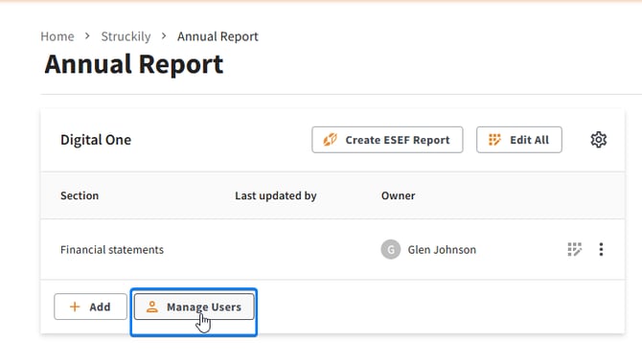Select the Financial statements section name
The height and width of the screenshot is (364, 642).
point(112,249)
